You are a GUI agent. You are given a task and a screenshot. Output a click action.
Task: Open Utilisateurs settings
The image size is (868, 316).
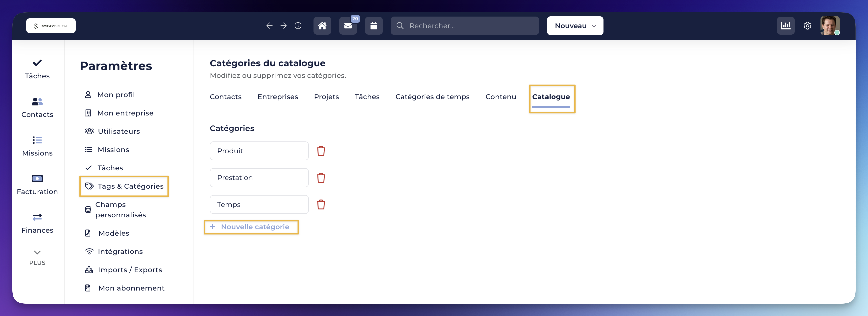112,131
